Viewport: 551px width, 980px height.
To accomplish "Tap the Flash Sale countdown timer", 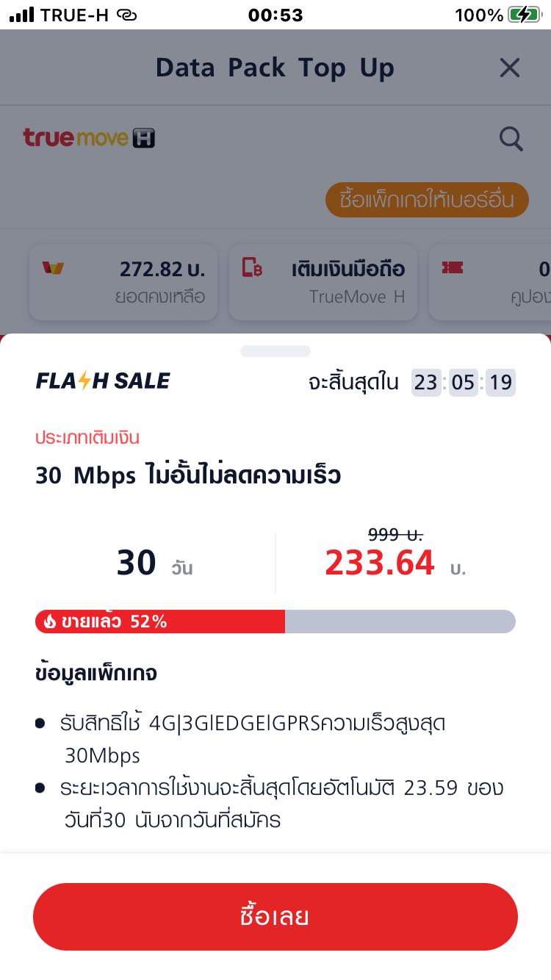I will 463,383.
